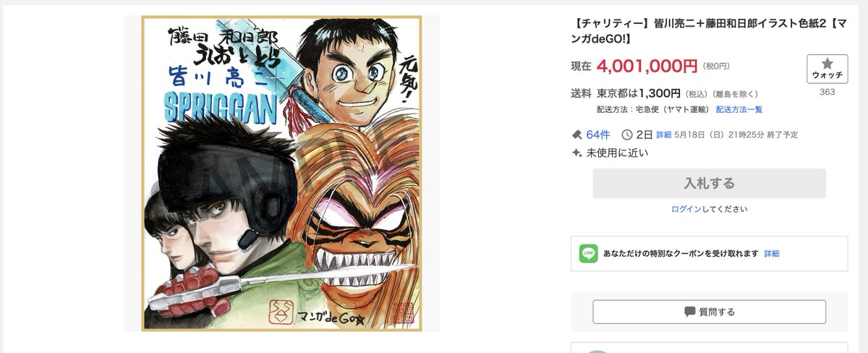Open the 64件 bid history link
Image resolution: width=868 pixels, height=353 pixels.
tap(598, 135)
